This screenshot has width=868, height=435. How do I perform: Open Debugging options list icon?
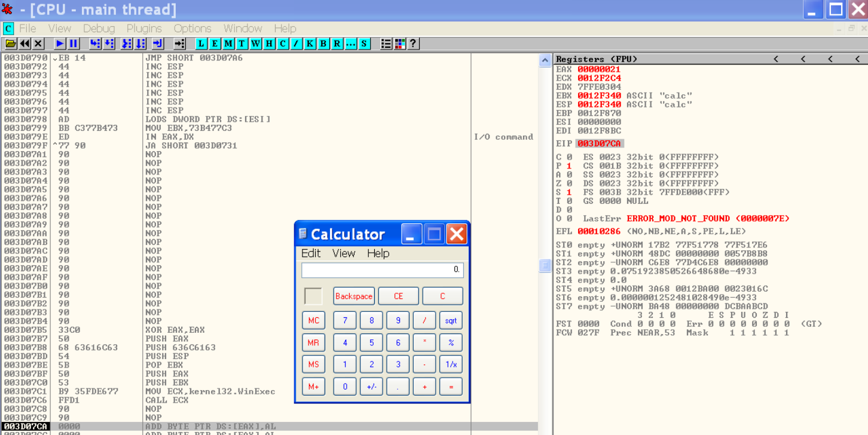point(387,44)
